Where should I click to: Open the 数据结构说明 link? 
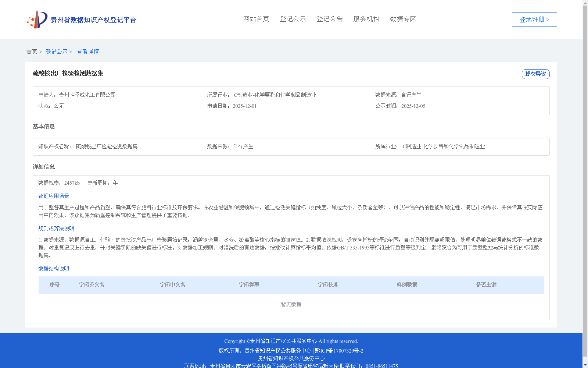(x=53, y=269)
